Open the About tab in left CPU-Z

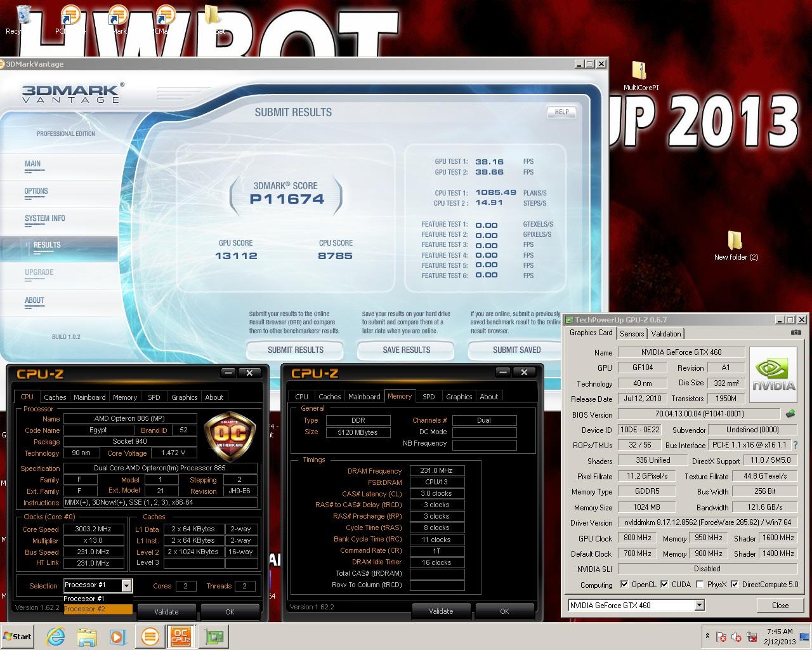coord(214,397)
